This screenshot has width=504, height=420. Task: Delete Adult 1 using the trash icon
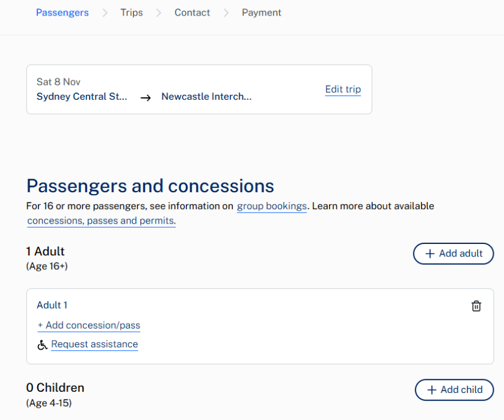pos(476,306)
